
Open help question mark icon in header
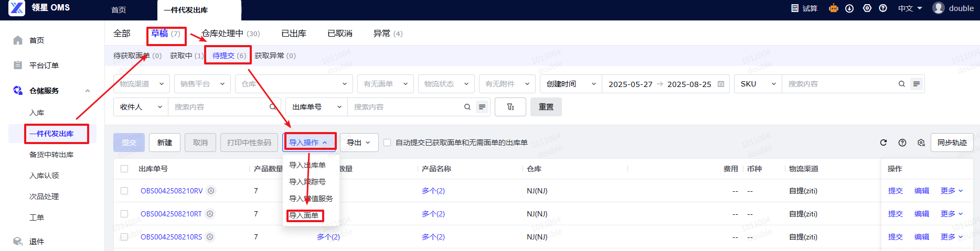tap(883, 8)
